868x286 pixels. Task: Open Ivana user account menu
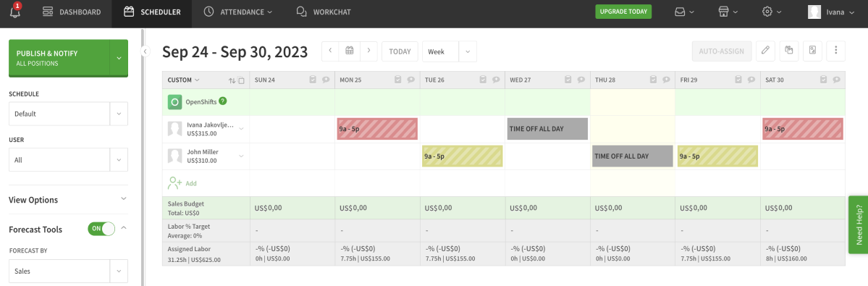click(x=832, y=12)
